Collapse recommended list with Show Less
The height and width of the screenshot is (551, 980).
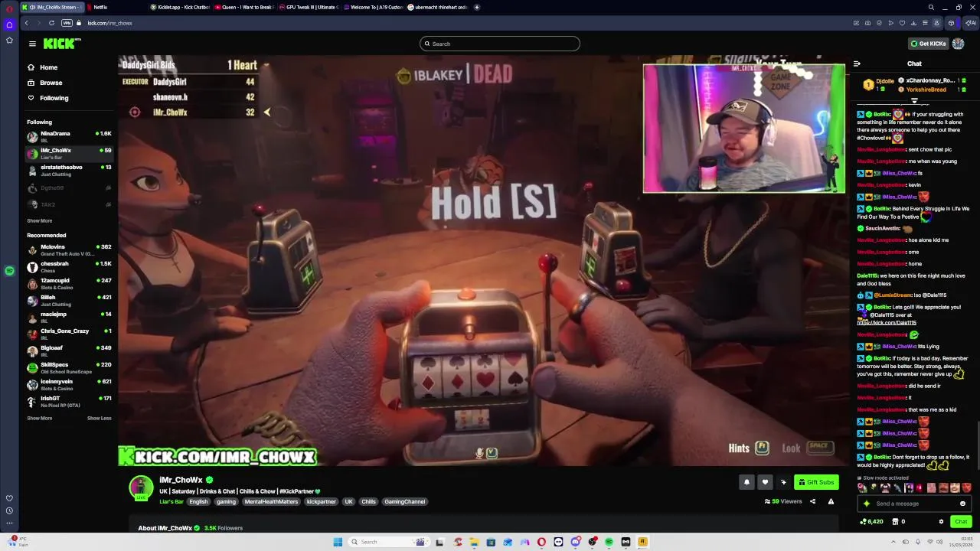coord(99,418)
